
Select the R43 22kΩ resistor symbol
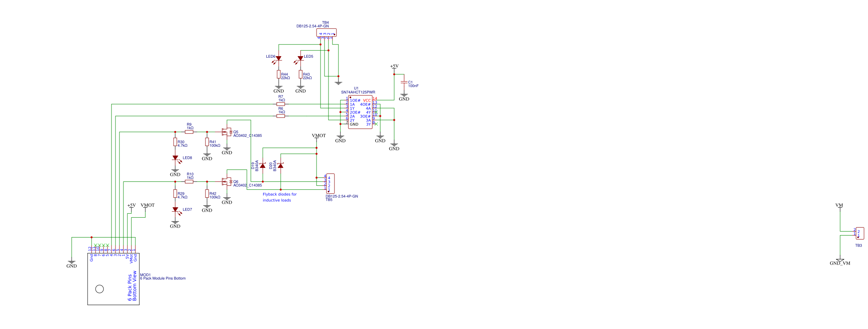(x=301, y=74)
